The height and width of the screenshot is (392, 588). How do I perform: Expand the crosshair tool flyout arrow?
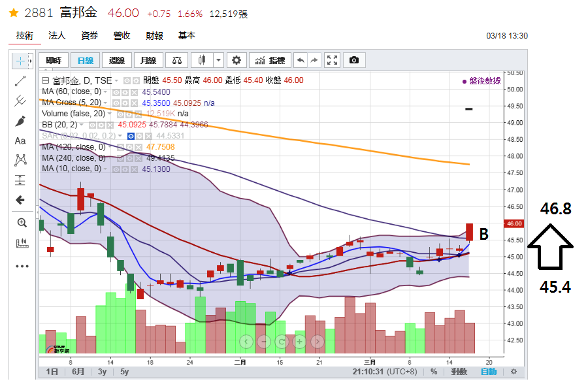point(31,60)
